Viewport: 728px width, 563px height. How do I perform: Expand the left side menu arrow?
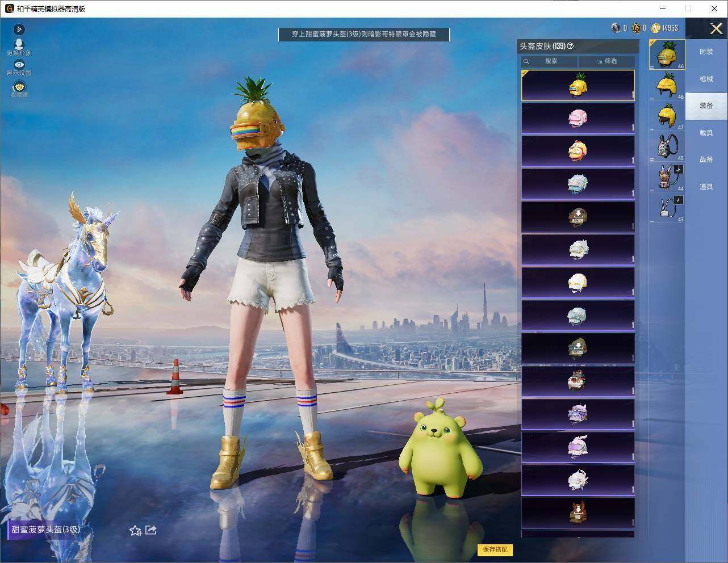[x=19, y=29]
